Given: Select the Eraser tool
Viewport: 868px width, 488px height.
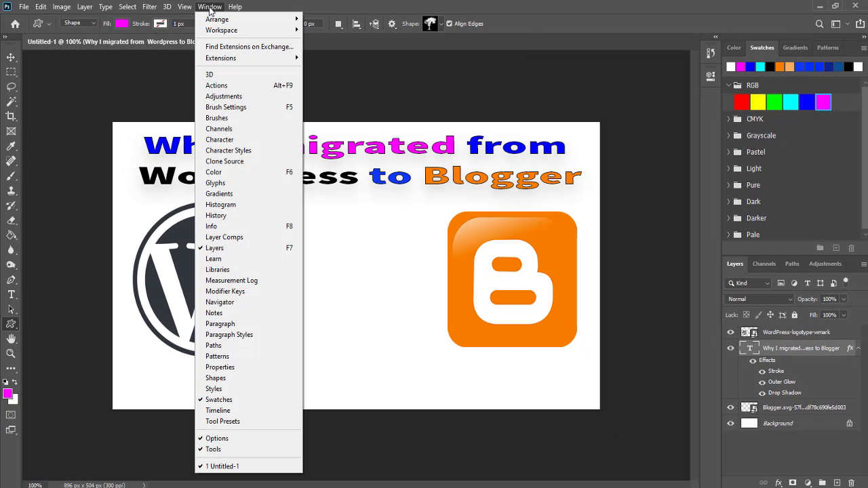Looking at the screenshot, I should [11, 220].
